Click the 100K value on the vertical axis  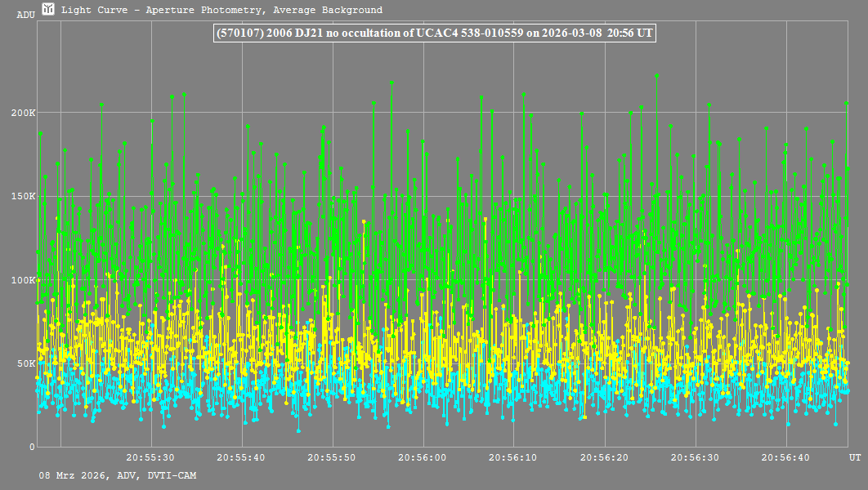[x=25, y=280]
